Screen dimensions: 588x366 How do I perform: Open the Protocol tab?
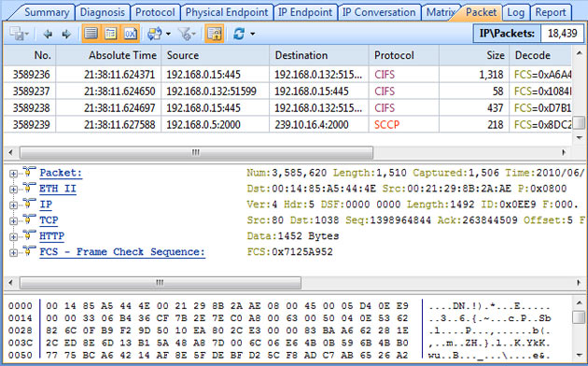click(x=155, y=12)
